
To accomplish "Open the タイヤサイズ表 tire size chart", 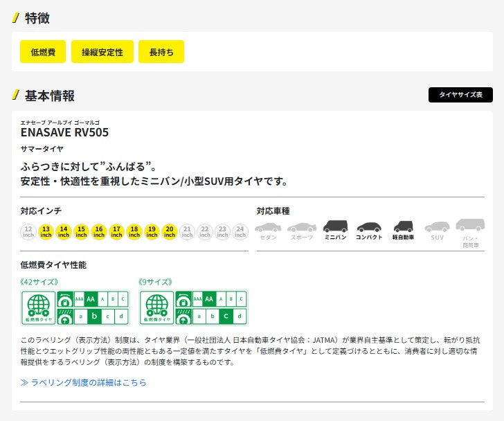I will coord(460,95).
